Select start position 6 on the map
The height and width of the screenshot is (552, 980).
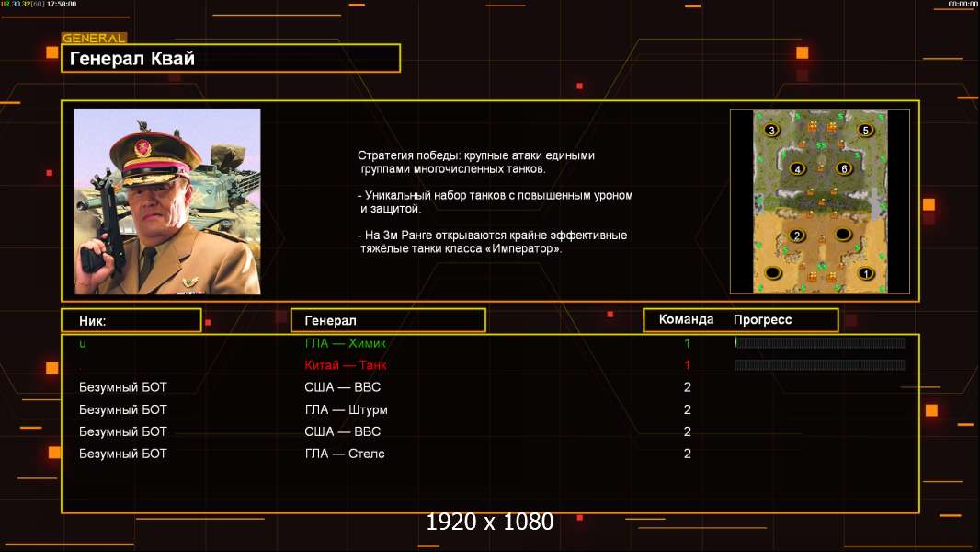tap(844, 168)
